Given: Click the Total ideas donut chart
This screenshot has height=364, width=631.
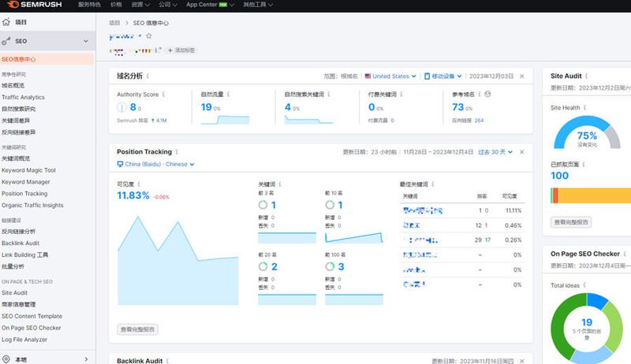Looking at the screenshot, I should tap(586, 328).
